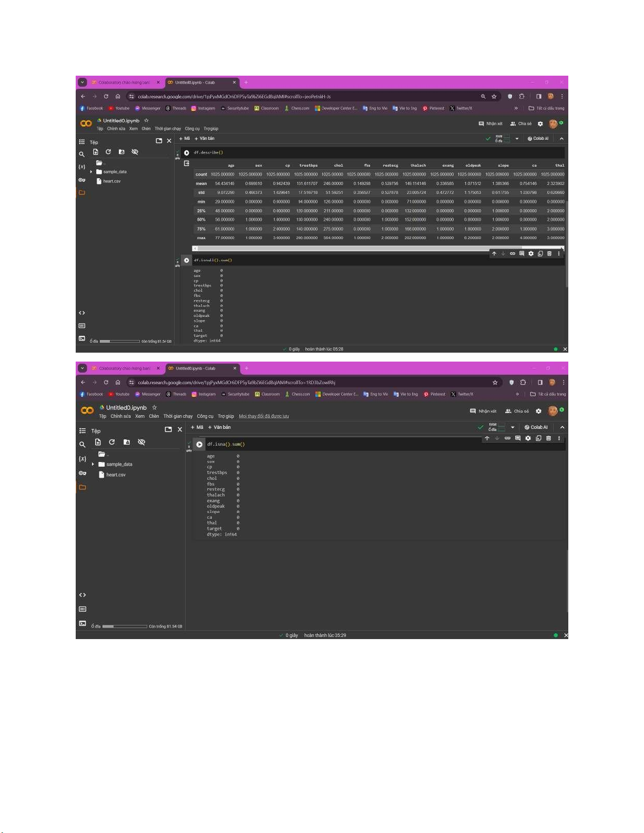
Task: Toggle hidden files eye icon in lower window
Action: point(141,443)
